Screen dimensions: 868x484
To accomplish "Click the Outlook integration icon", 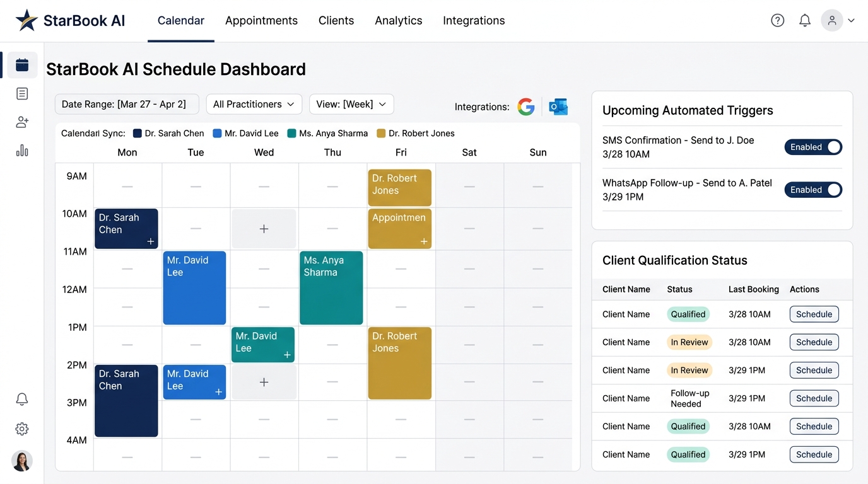I will (558, 107).
